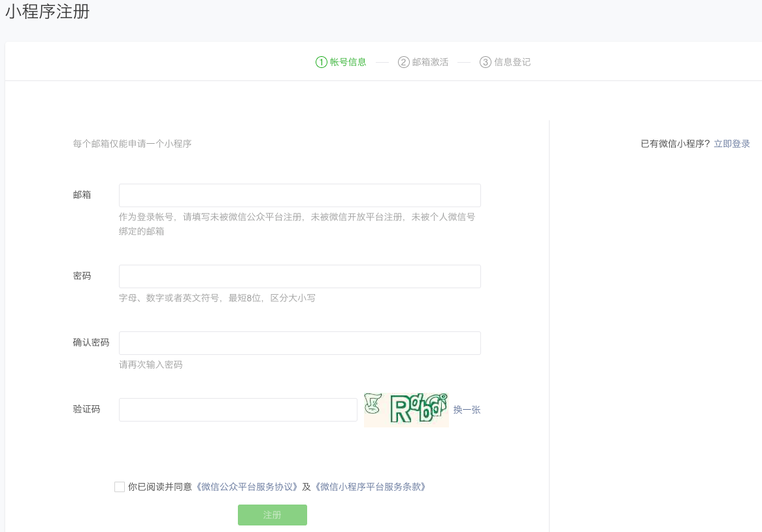The image size is (762, 532).
Task: Select the 邮箱激活 step label
Action: pyautogui.click(x=430, y=62)
